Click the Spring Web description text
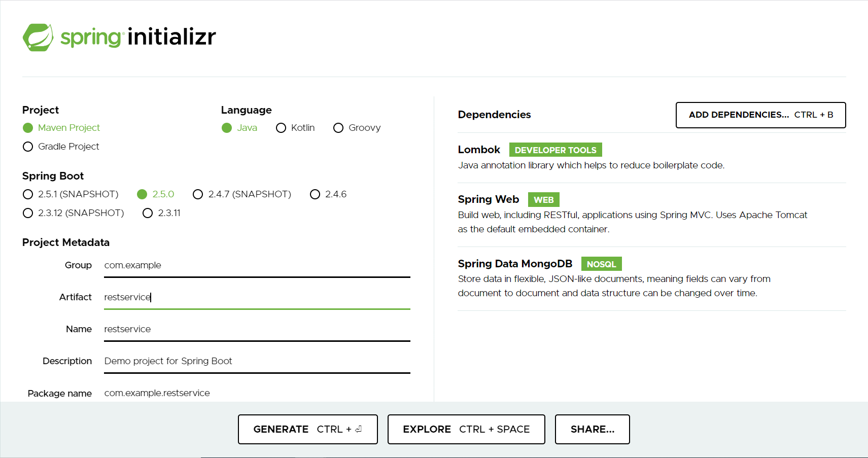The width and height of the screenshot is (868, 458). [x=632, y=222]
